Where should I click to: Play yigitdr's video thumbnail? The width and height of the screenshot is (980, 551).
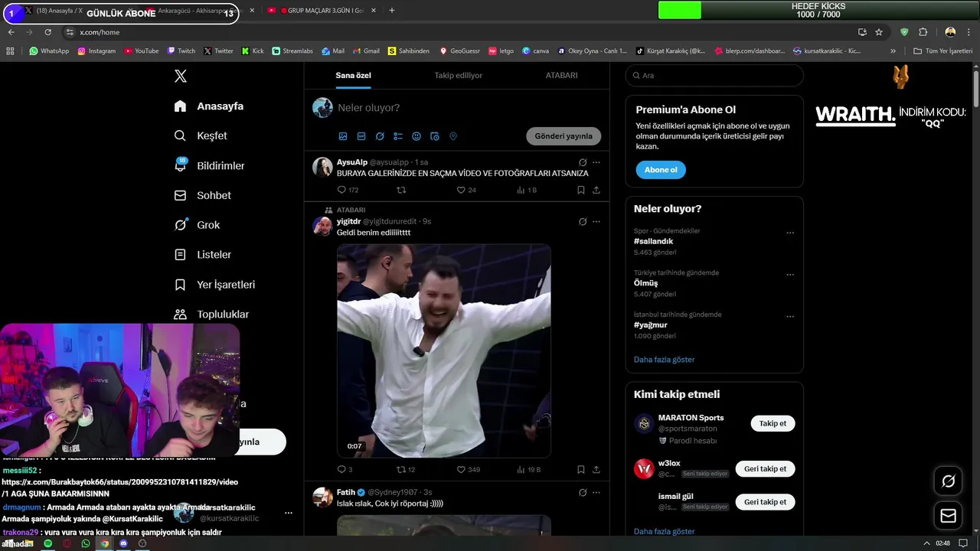[444, 350]
